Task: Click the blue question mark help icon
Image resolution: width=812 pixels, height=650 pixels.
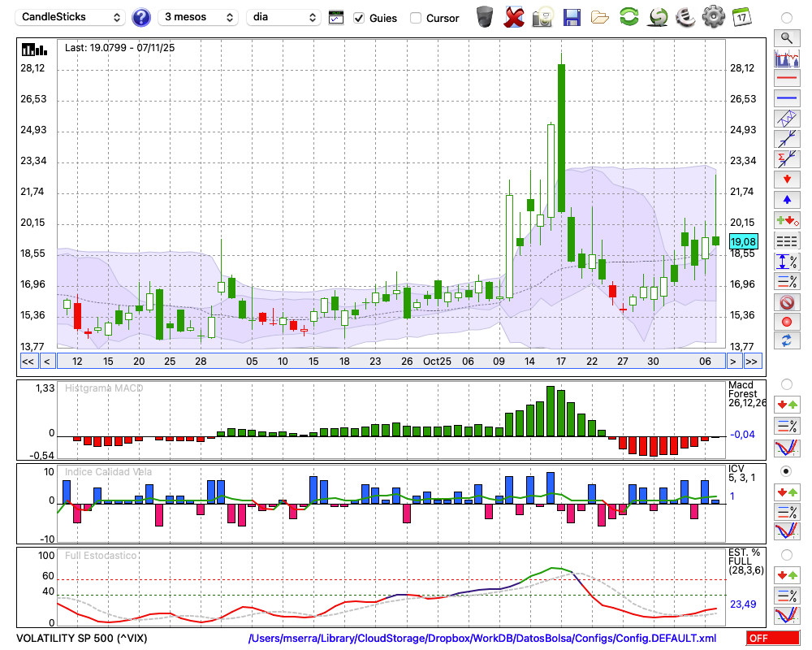Action: point(141,17)
